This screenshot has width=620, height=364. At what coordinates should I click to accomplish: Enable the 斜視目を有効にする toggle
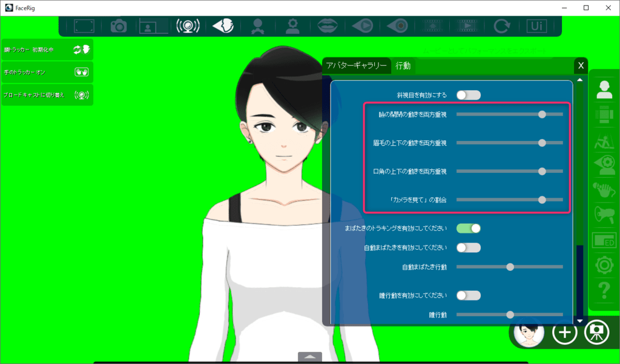point(468,95)
